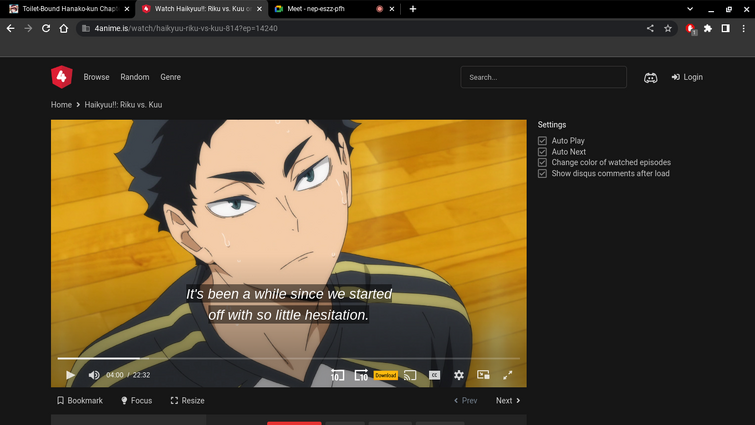Seek on the video progress bar

click(x=288, y=358)
